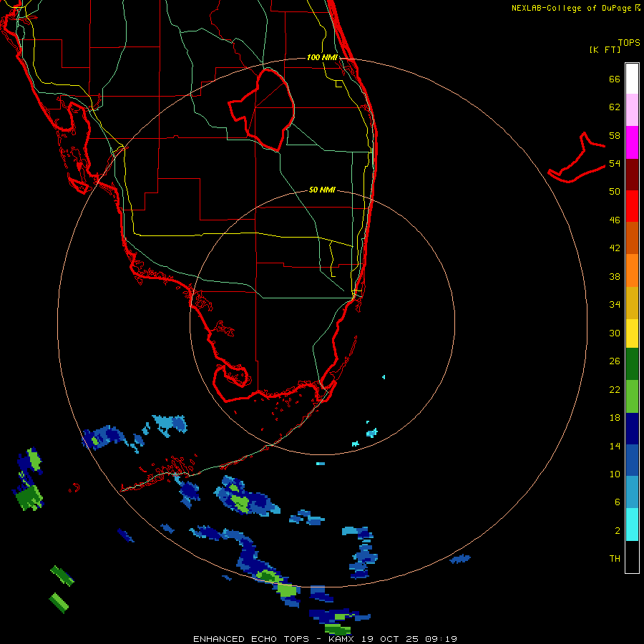This screenshot has width=644, height=644.
Task: Click the 'TOPS' legend title
Action: (629, 42)
